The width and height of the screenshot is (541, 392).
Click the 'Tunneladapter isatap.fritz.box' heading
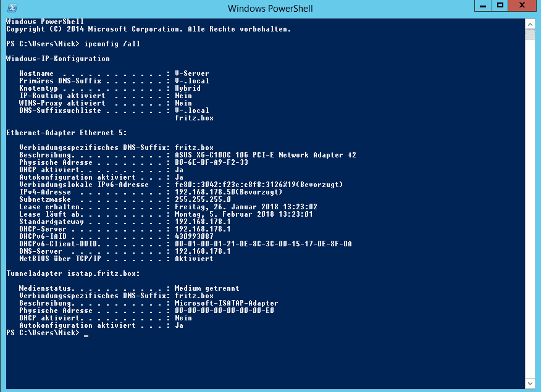click(x=73, y=273)
